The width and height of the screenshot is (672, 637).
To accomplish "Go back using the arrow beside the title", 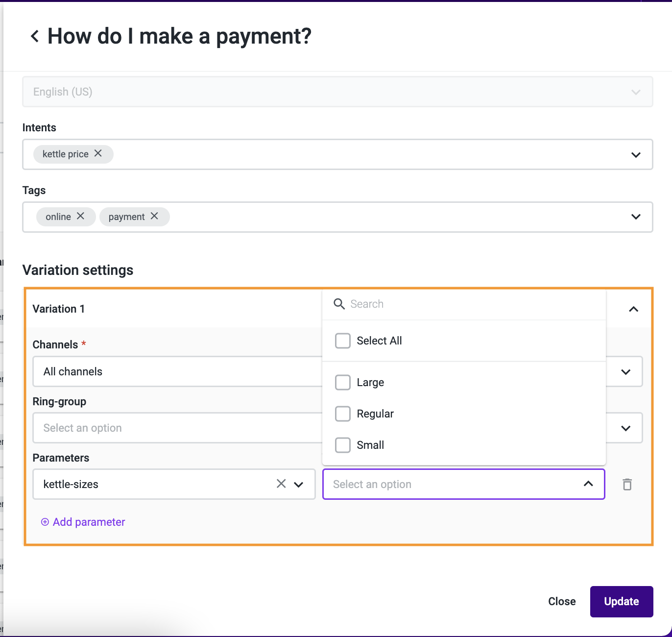I will pyautogui.click(x=35, y=36).
